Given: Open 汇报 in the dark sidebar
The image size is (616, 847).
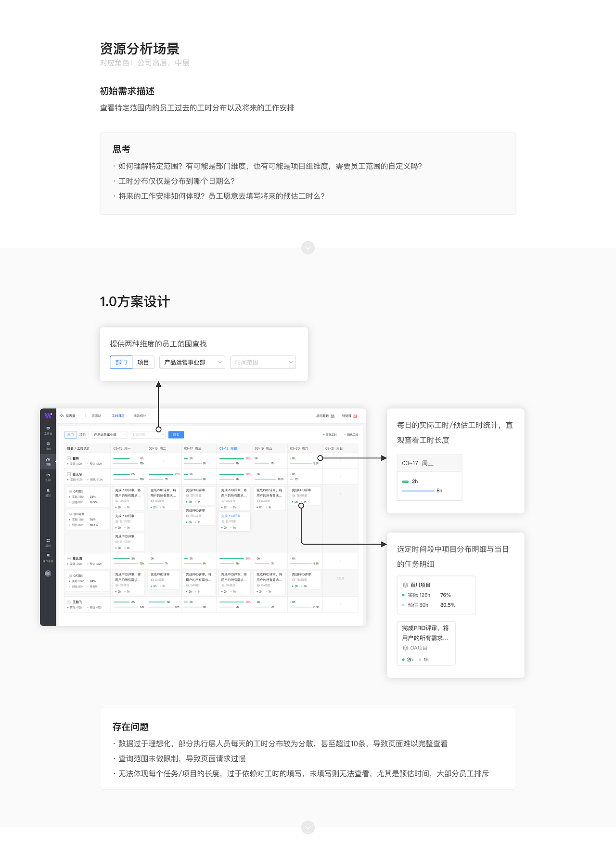Looking at the screenshot, I should tap(48, 477).
